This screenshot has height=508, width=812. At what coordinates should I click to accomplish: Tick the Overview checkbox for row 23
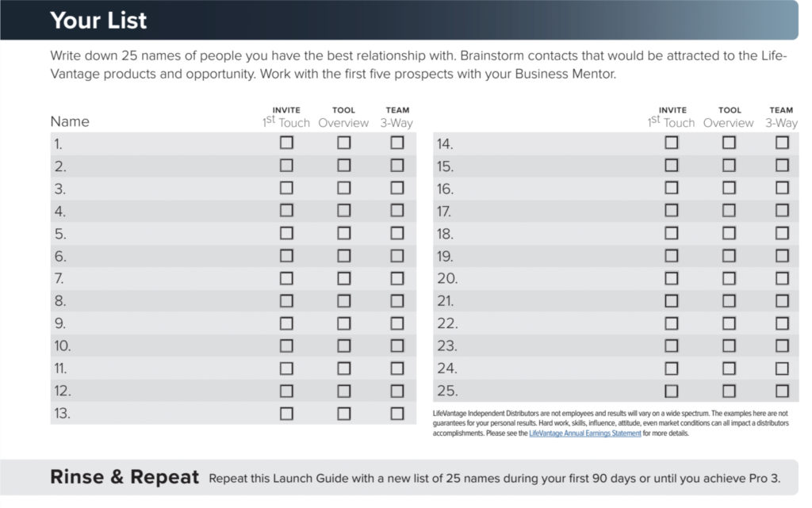(730, 346)
